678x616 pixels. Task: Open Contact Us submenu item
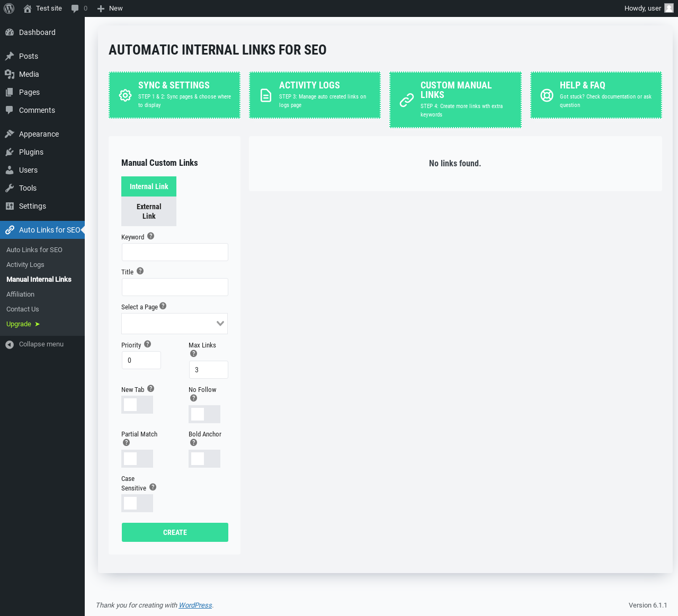pos(23,309)
